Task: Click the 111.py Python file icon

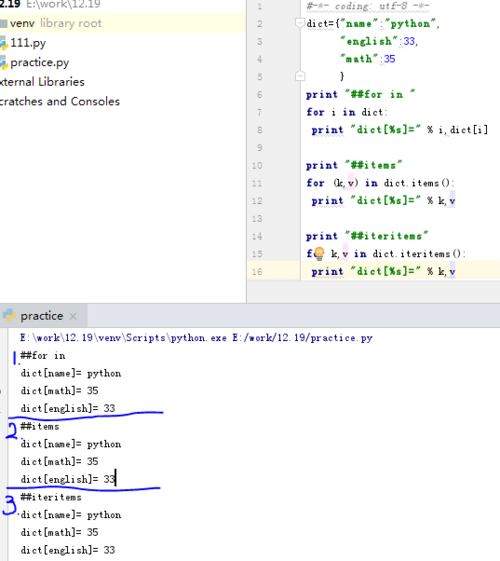Action: pyautogui.click(x=3, y=43)
